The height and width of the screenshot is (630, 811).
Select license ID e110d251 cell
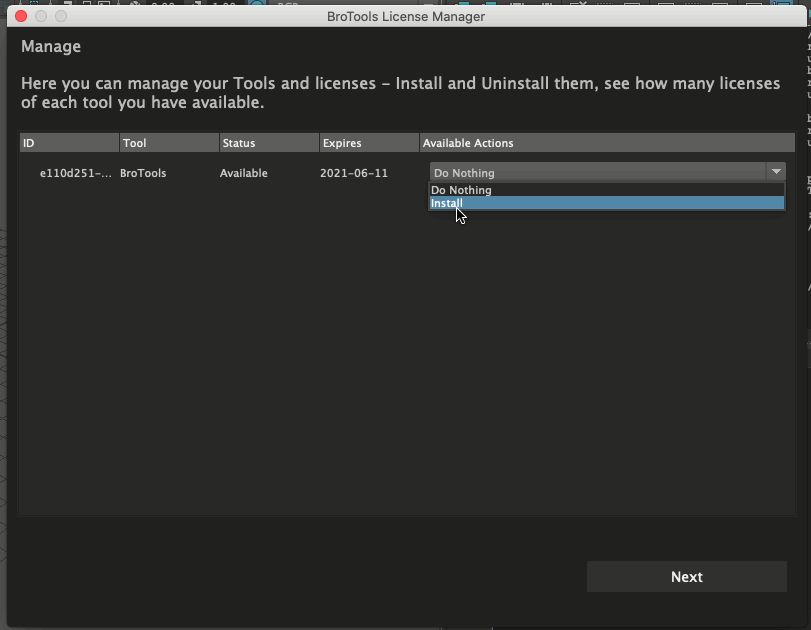[76, 173]
